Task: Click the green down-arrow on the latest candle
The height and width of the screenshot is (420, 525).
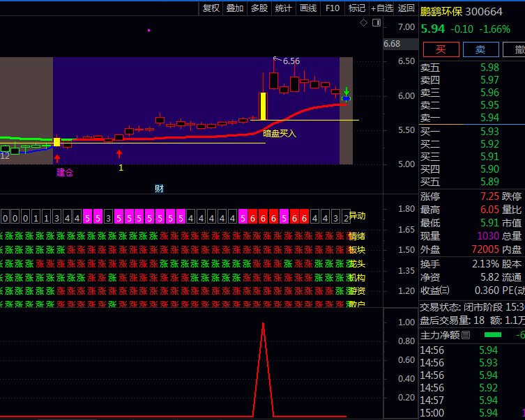Action: click(x=346, y=91)
